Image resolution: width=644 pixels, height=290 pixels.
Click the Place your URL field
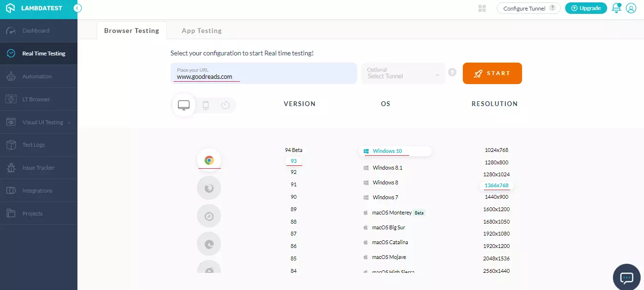(x=263, y=73)
